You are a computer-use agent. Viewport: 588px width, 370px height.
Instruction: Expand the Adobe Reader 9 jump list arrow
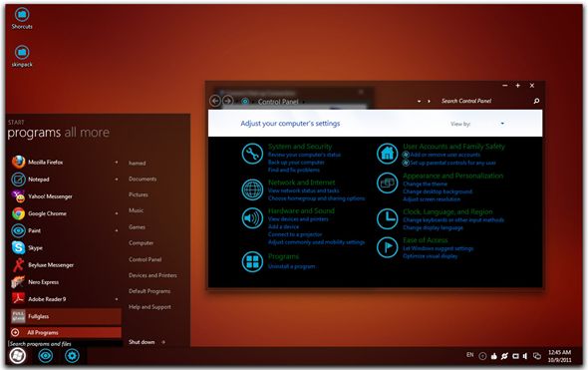point(117,299)
